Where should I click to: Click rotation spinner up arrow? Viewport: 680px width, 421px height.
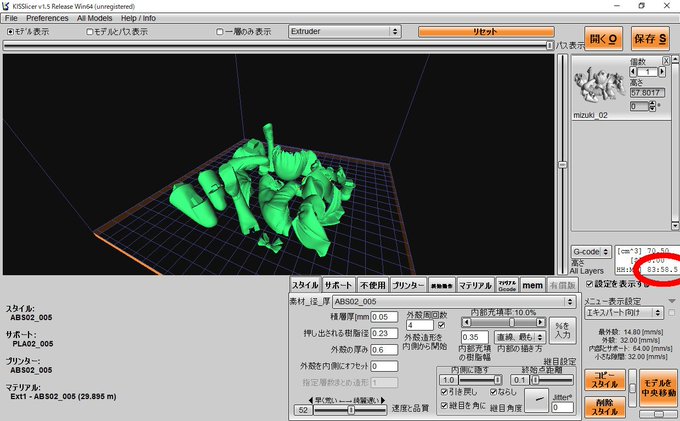coord(653,103)
